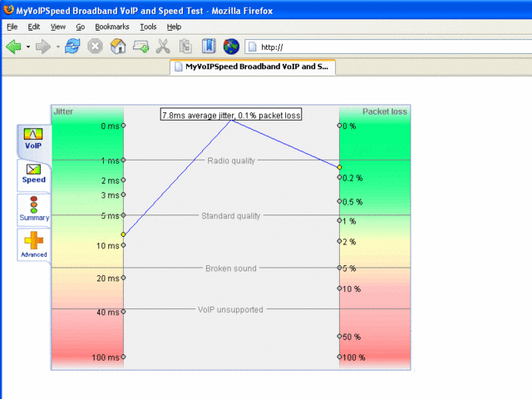The height and width of the screenshot is (399, 532).
Task: Click the Firefox logo in title bar
Action: tap(9, 10)
